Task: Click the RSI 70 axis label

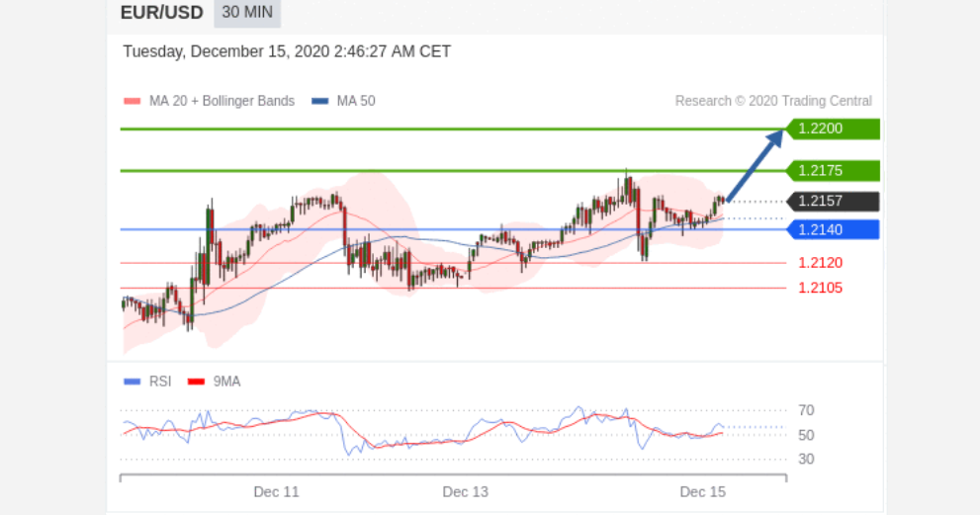Action: point(806,410)
